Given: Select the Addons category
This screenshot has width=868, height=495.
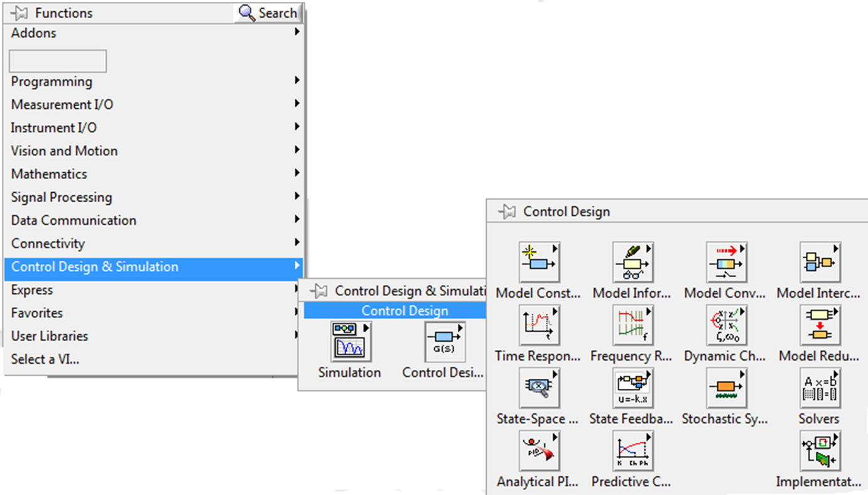Looking at the screenshot, I should point(154,33).
